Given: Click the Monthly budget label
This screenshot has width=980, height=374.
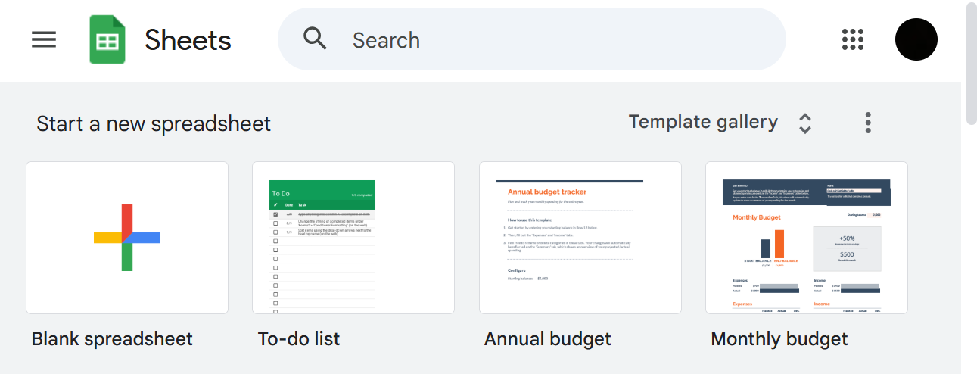Looking at the screenshot, I should [x=779, y=338].
